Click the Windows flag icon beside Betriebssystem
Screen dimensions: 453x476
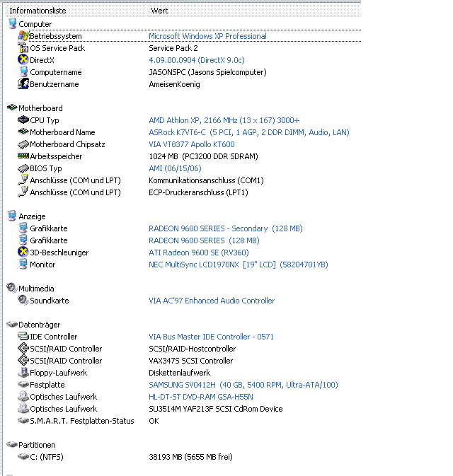[x=23, y=36]
